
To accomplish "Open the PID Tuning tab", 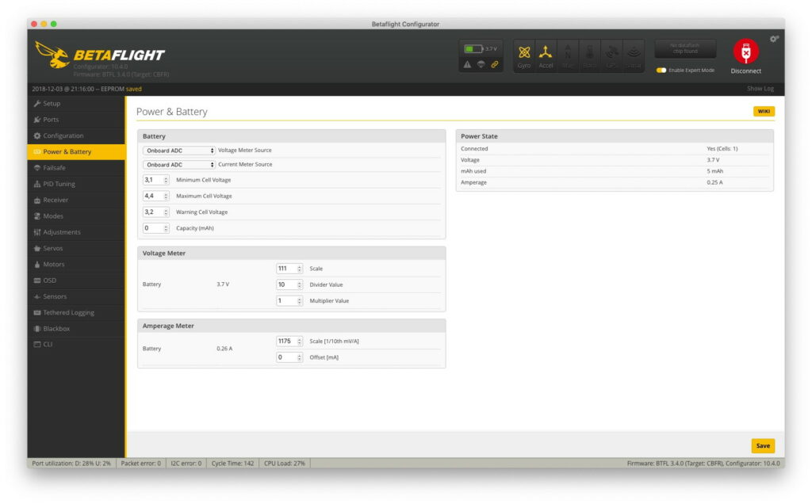I will [59, 184].
